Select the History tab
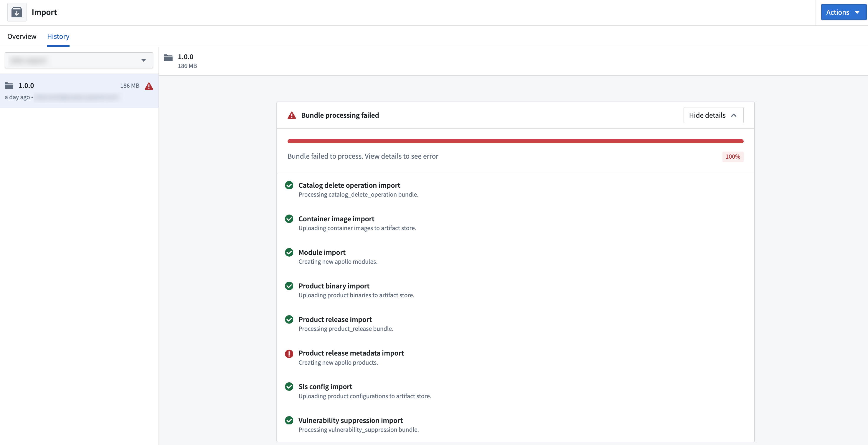 coord(58,36)
